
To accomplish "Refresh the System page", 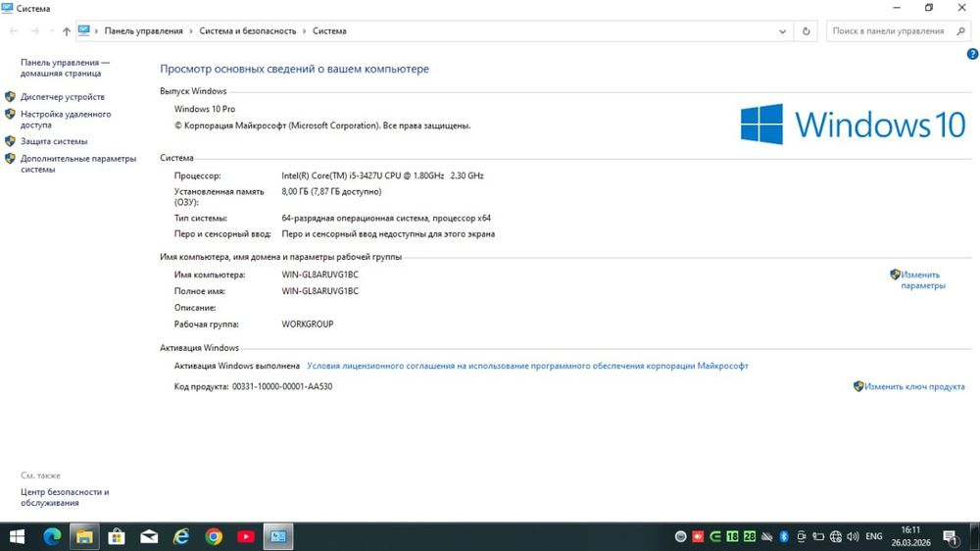I will [x=807, y=31].
